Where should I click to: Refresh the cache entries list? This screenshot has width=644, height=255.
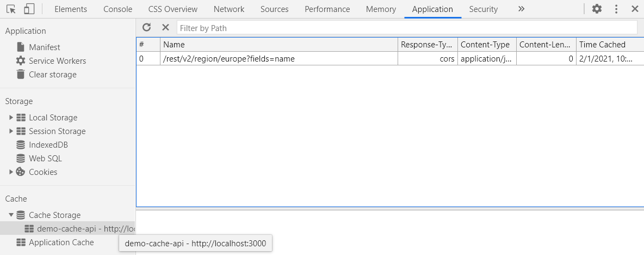click(147, 28)
